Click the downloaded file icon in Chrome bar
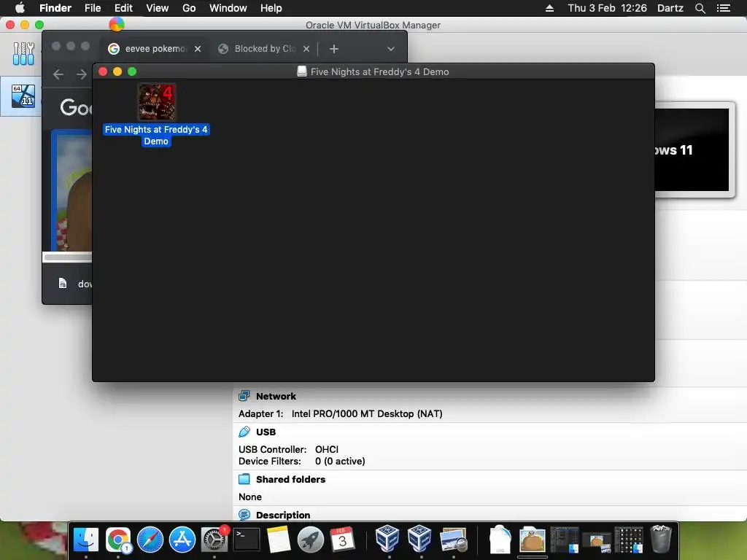The height and width of the screenshot is (560, 747). coord(63,284)
